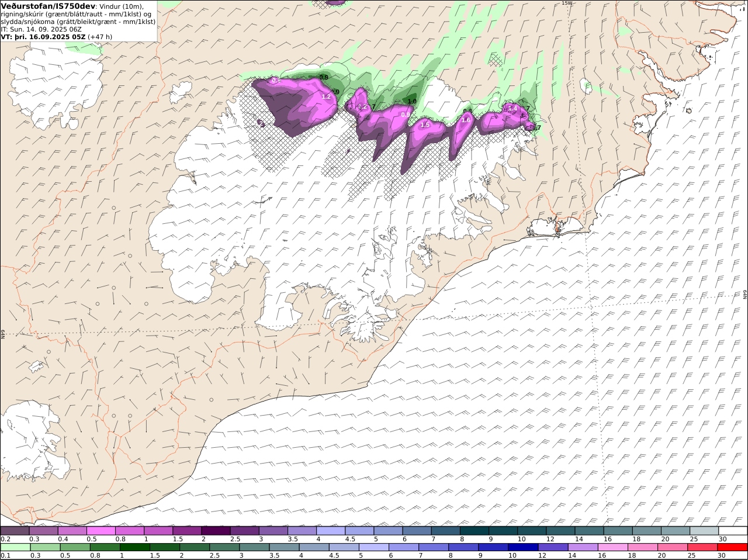This screenshot has height=560, width=748.
Task: Click the IT: Sun. 14. 09. 2025 06Z line
Action: [x=41, y=29]
